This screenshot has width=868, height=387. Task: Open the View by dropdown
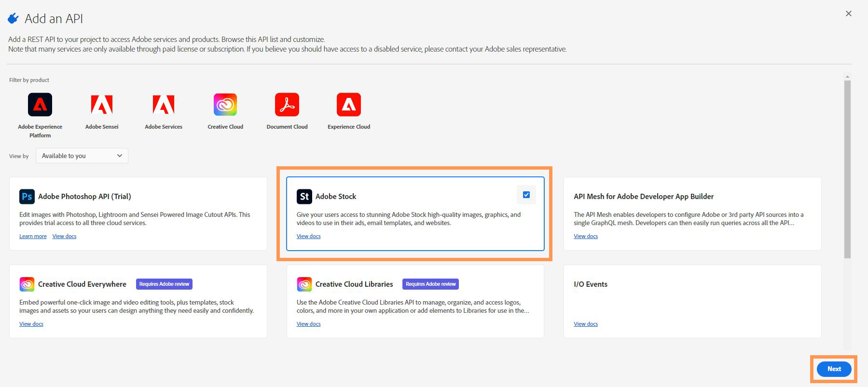tap(82, 156)
